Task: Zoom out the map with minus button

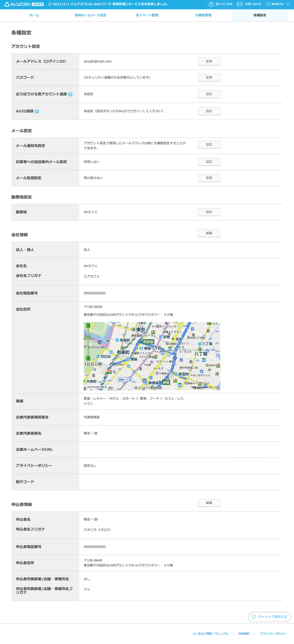Action: pos(88,358)
